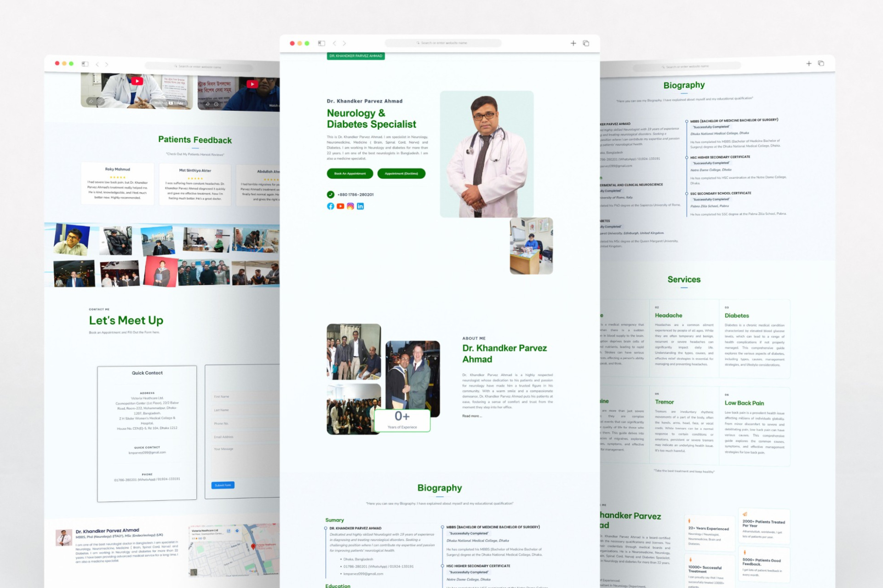Viewport: 883px width, 588px height.
Task: Click the phone number +880 1786-280201
Action: [355, 194]
